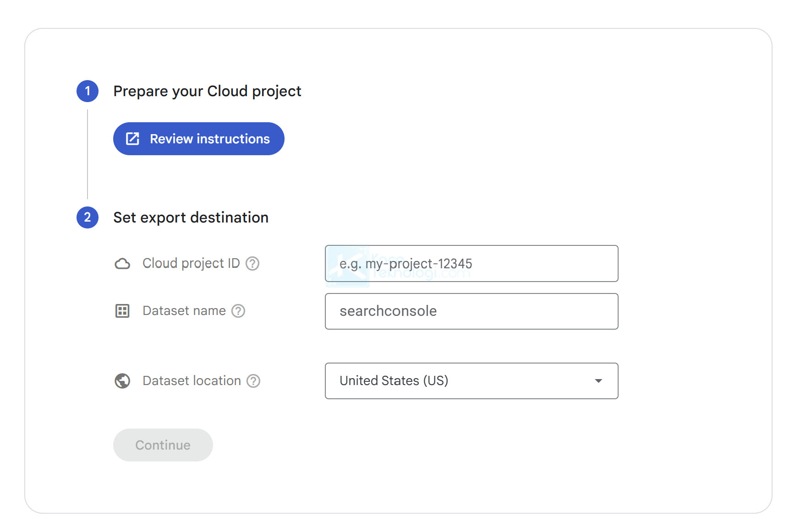This screenshot has height=532, width=795.
Task: Click the step 1 number circle
Action: pyautogui.click(x=88, y=91)
